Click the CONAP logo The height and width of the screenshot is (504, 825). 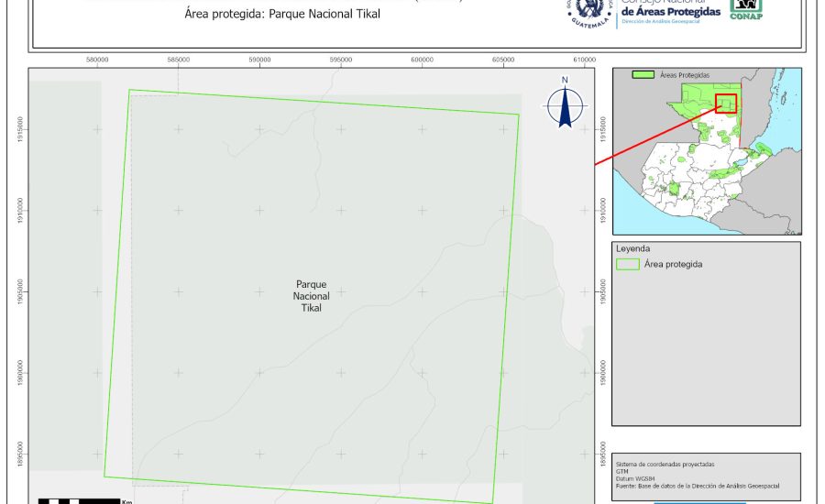(x=745, y=9)
